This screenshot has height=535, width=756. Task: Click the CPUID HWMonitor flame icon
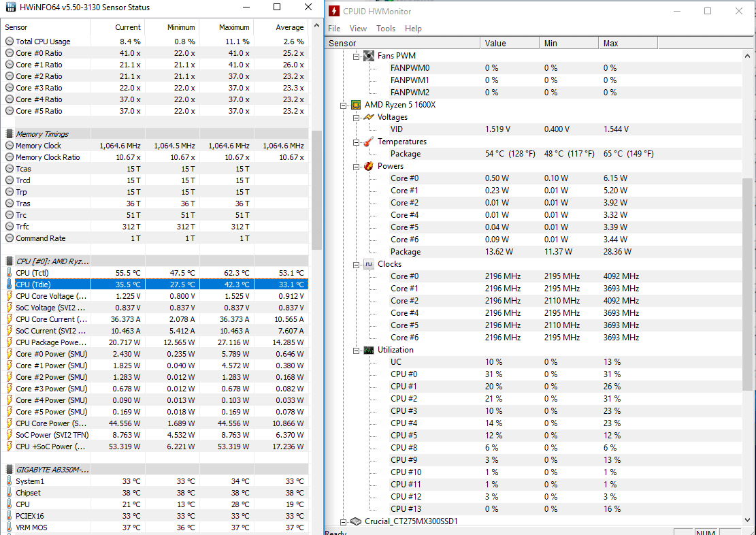coord(333,11)
